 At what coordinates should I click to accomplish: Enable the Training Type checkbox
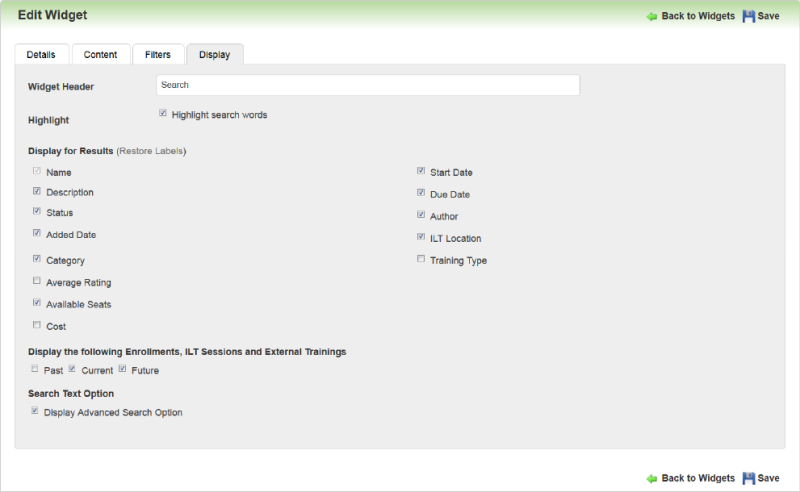(421, 259)
